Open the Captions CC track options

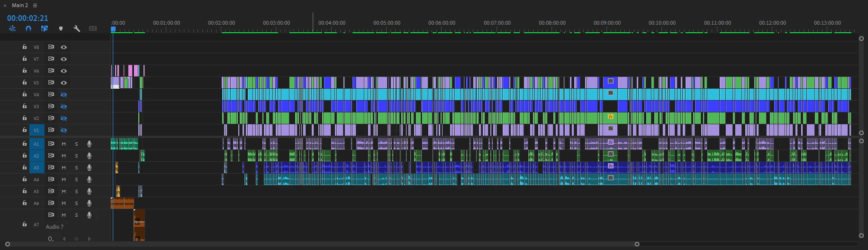93,28
